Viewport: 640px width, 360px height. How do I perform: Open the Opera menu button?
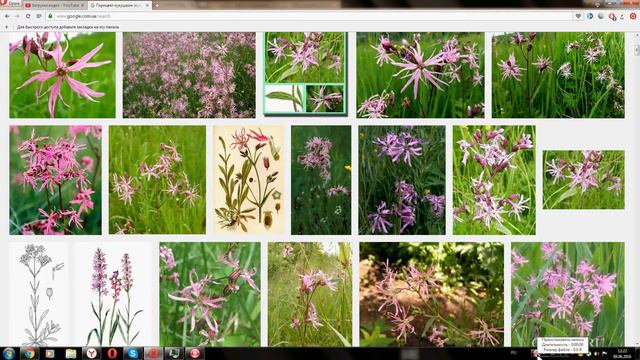pos(11,4)
